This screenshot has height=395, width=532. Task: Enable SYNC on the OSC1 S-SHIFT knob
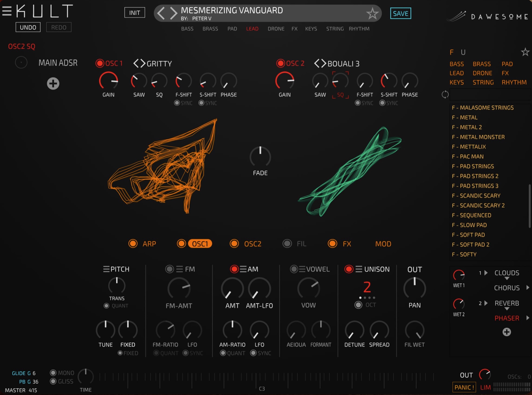(201, 103)
